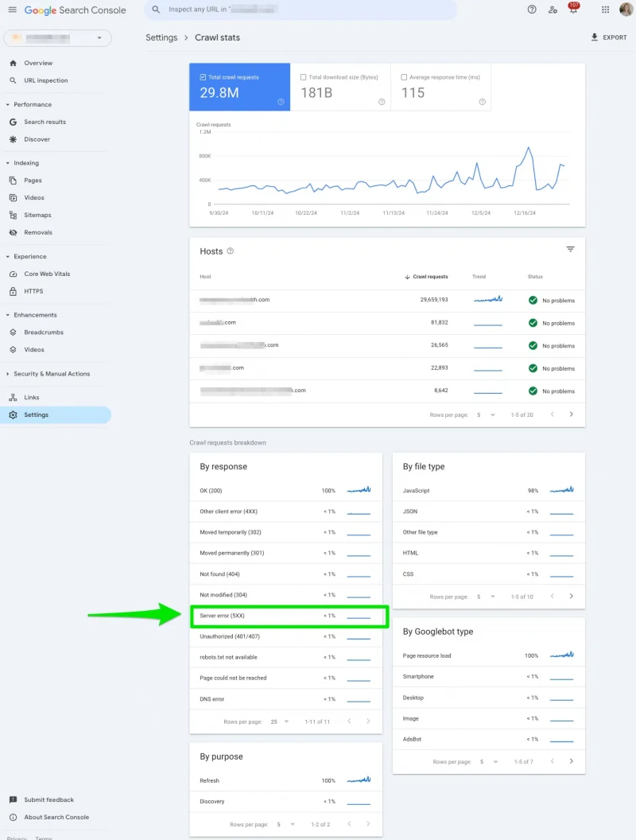Open the Server error (5XX) row
The image size is (636, 840).
point(286,616)
